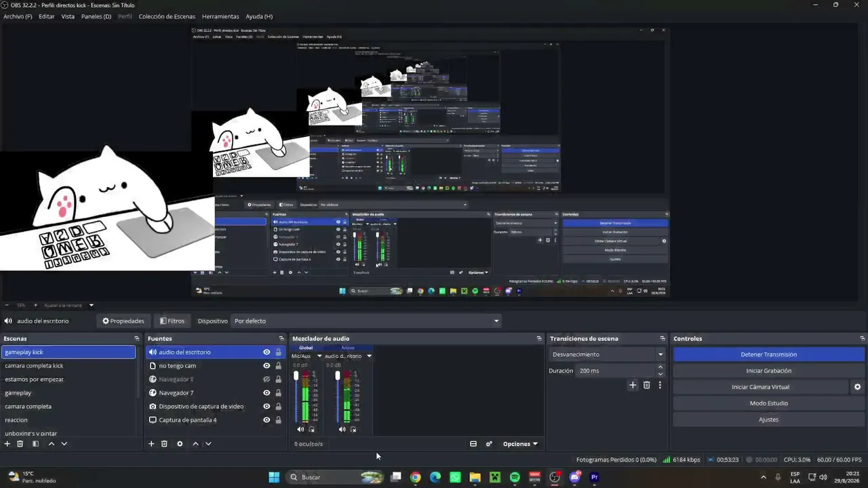The width and height of the screenshot is (868, 488).
Task: Undock the Escenas panel
Action: pos(136,338)
